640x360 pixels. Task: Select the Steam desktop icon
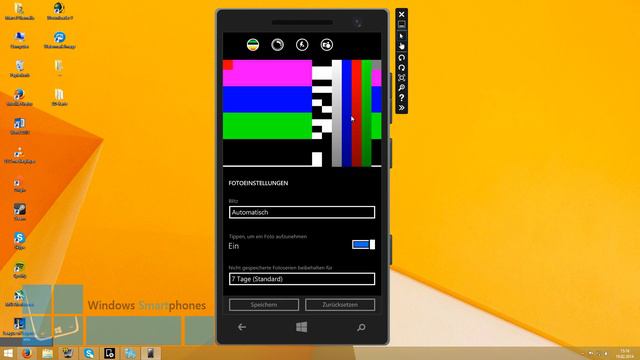point(20,212)
